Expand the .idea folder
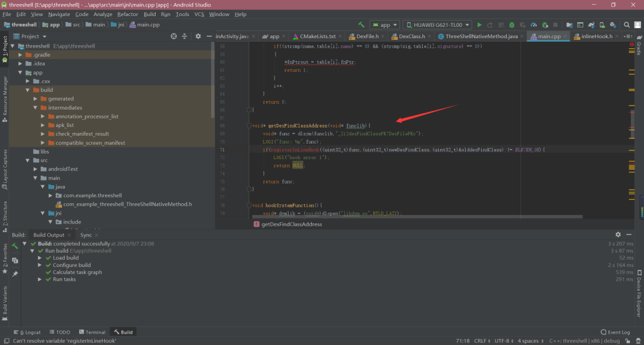 20,64
